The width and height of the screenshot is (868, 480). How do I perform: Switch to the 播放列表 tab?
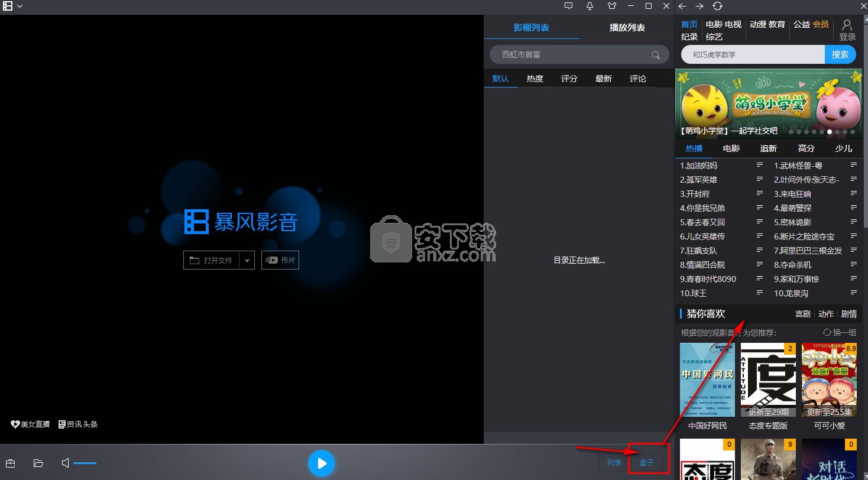[x=627, y=28]
